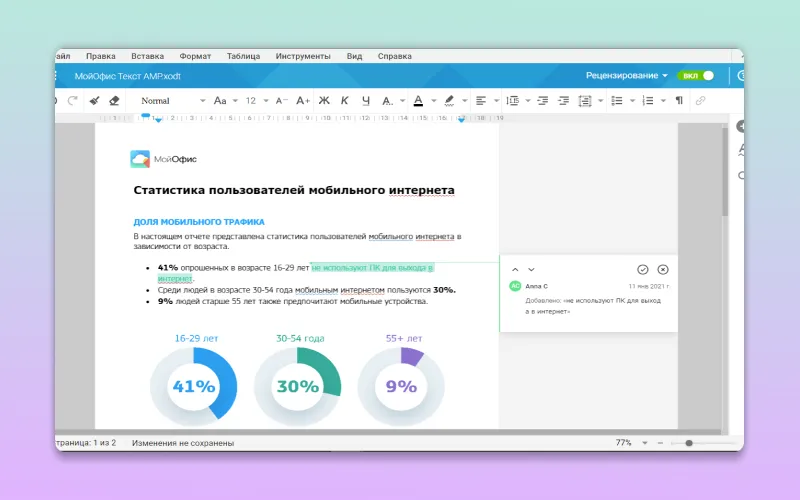Click the vertical document scrollbar
This screenshot has width=800, height=500.
coord(725,170)
